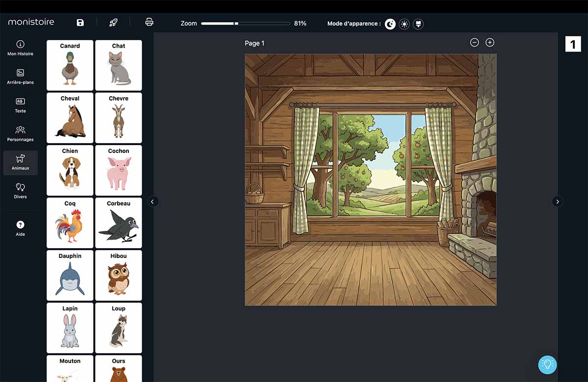Switch to light (sun) appearance mode

pos(404,24)
